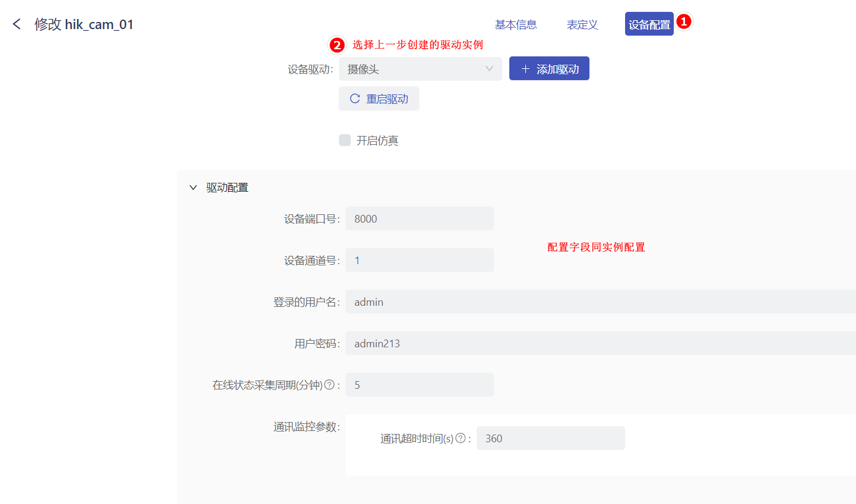
Task: Click the 添加驱动 button
Action: (549, 69)
